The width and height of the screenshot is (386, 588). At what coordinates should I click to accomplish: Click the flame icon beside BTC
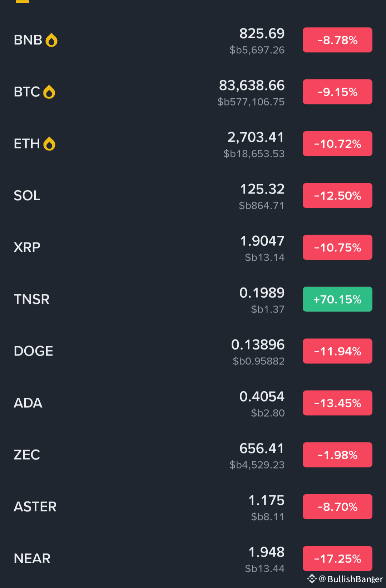tap(49, 92)
